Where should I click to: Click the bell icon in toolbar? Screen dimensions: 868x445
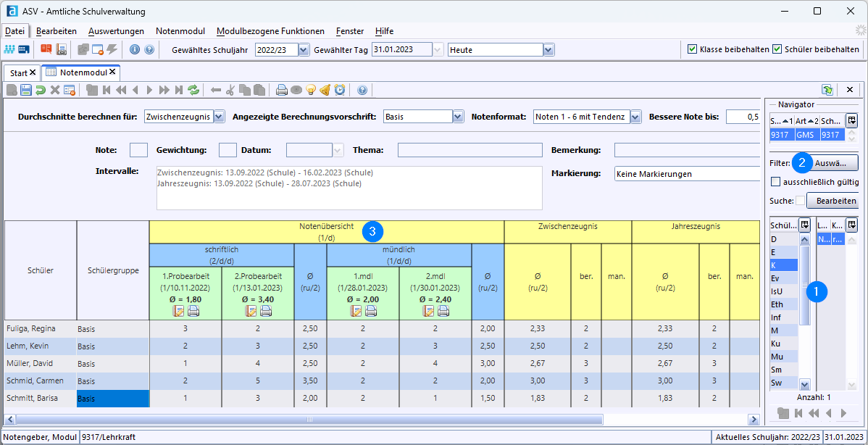[x=325, y=90]
